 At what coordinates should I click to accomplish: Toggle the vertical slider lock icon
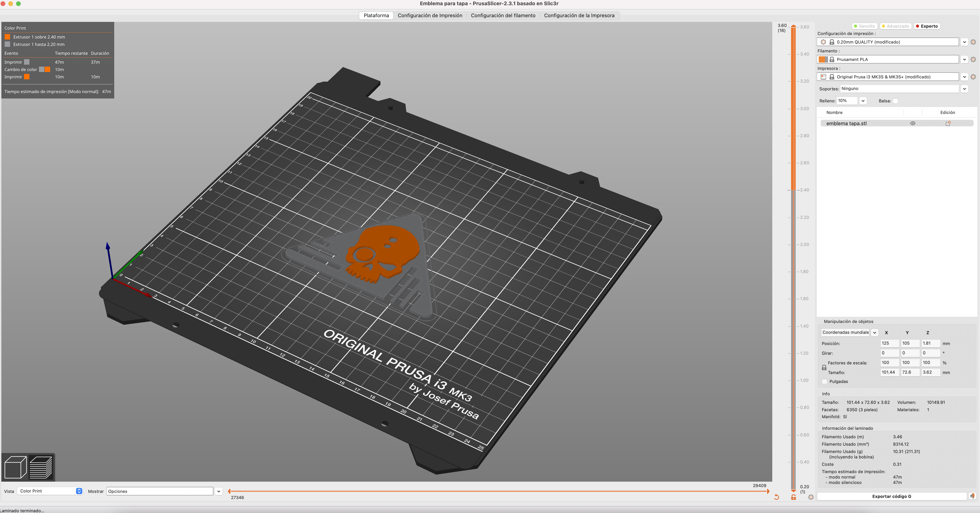pos(794,497)
